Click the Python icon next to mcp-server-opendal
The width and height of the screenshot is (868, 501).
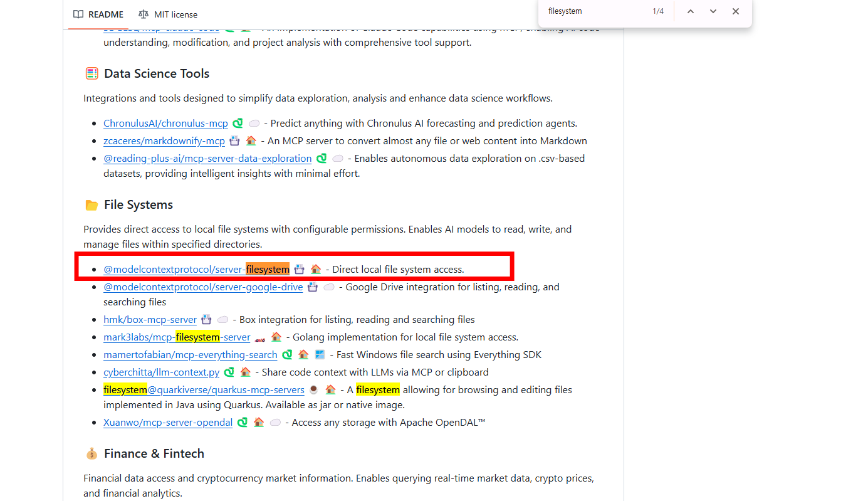point(243,423)
